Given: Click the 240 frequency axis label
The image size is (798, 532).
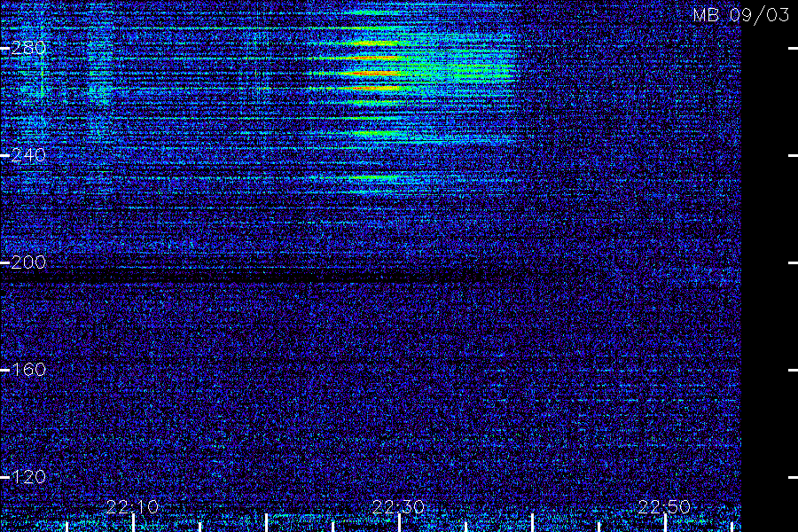Looking at the screenshot, I should 28,155.
